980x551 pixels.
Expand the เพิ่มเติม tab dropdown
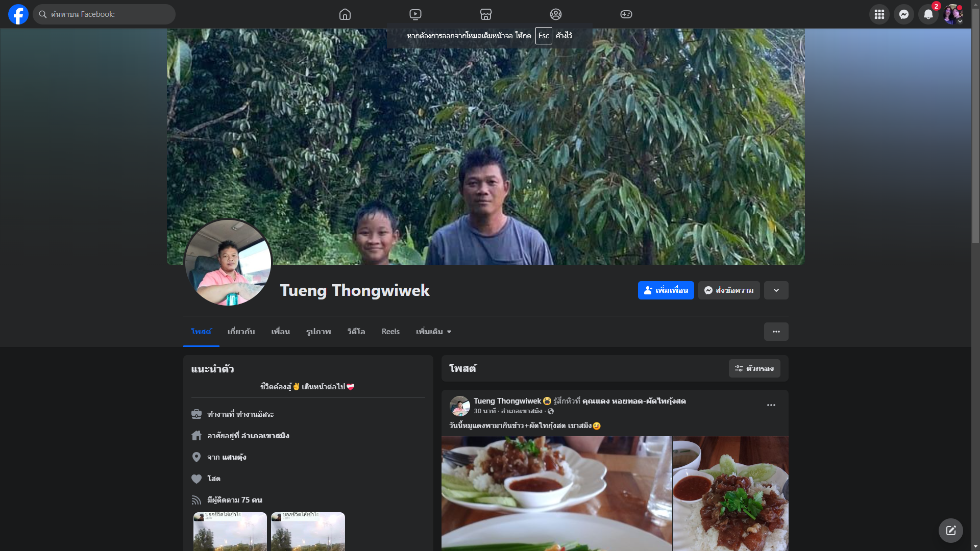433,332
